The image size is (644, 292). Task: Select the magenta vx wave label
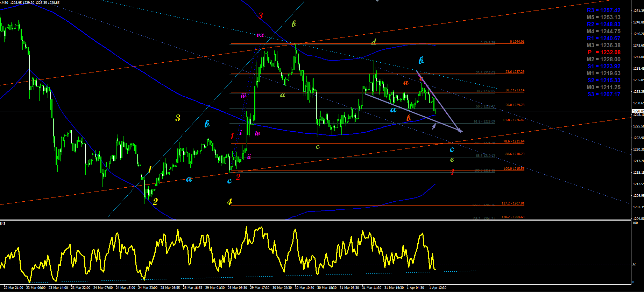pos(260,35)
